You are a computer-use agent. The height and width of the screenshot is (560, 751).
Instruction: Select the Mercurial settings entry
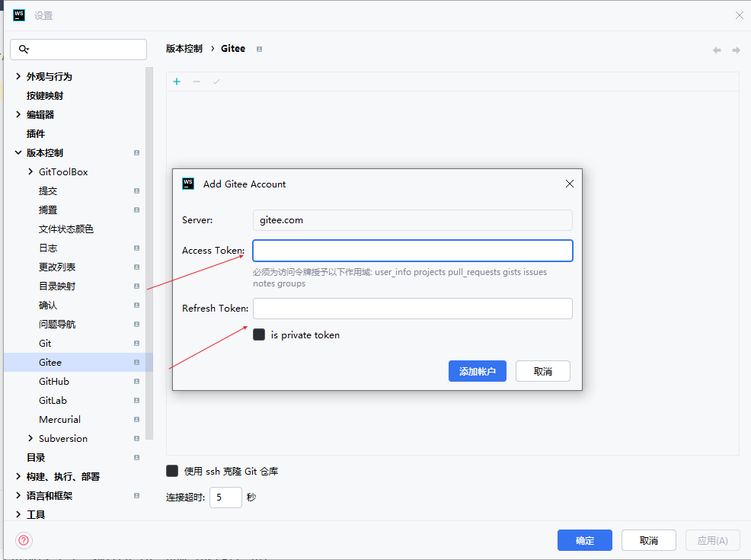click(59, 420)
